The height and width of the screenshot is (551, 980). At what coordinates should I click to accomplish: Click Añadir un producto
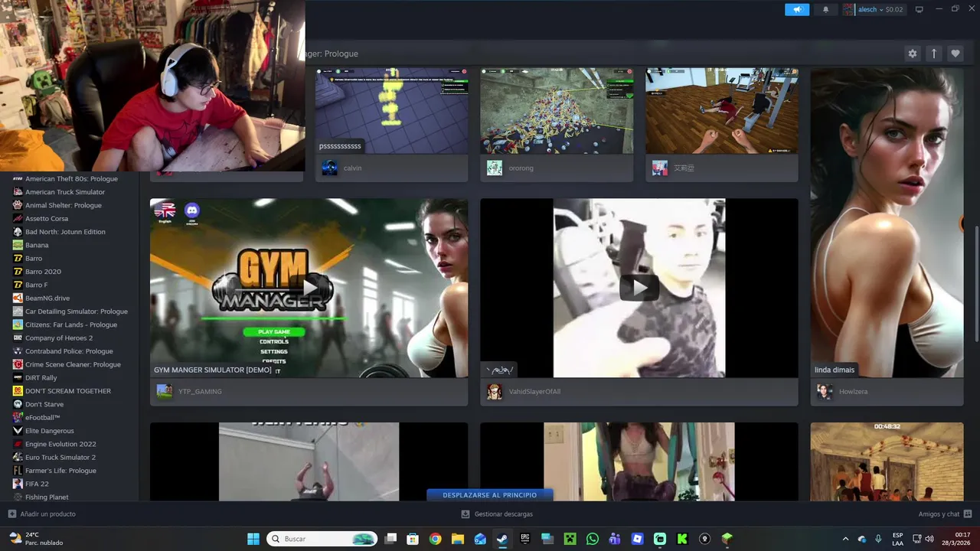coord(42,514)
